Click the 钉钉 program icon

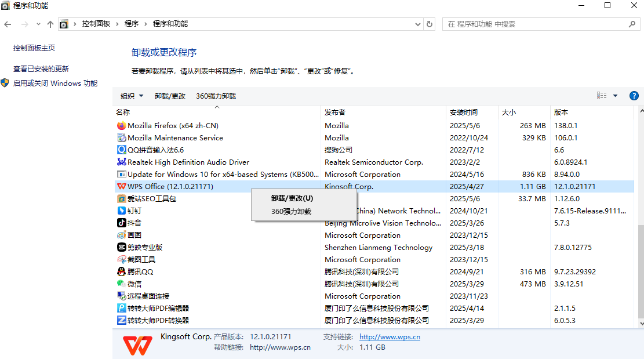tap(122, 211)
